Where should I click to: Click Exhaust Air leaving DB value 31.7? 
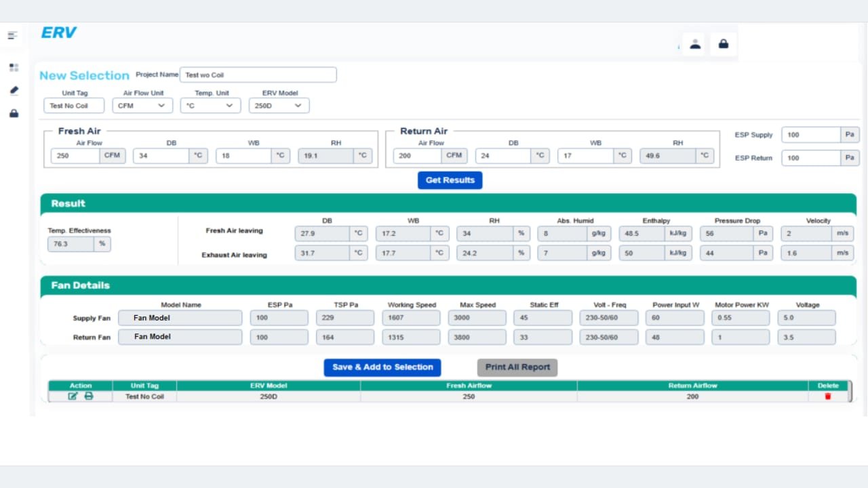coord(322,253)
